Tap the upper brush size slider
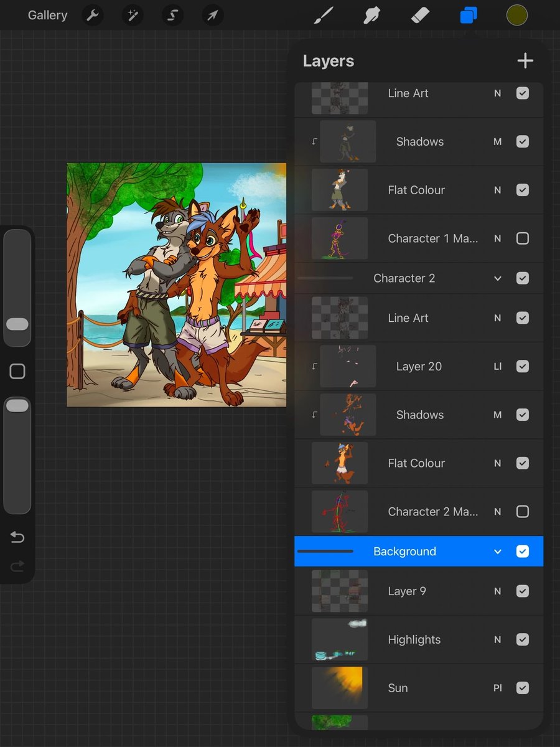This screenshot has width=560, height=747. pyautogui.click(x=17, y=287)
